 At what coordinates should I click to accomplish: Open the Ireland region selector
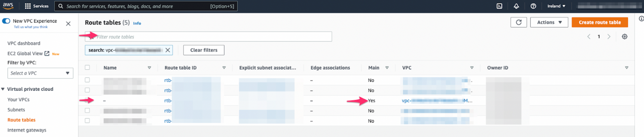point(556,6)
